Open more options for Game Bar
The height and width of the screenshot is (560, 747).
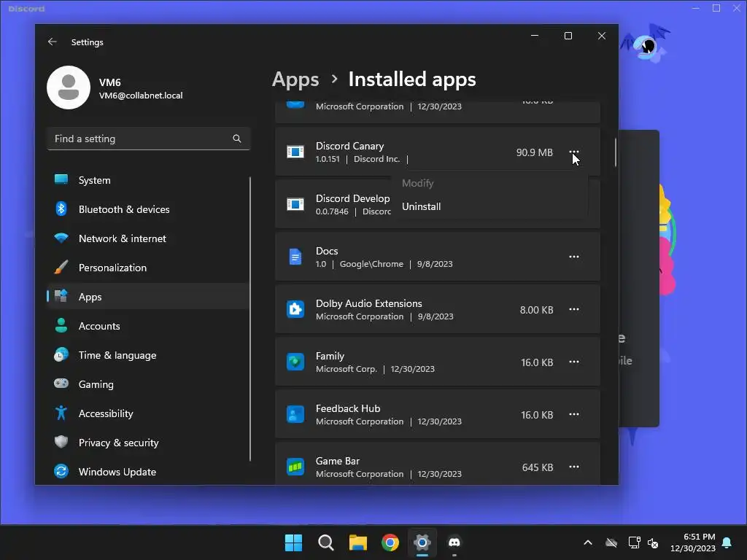coord(574,467)
